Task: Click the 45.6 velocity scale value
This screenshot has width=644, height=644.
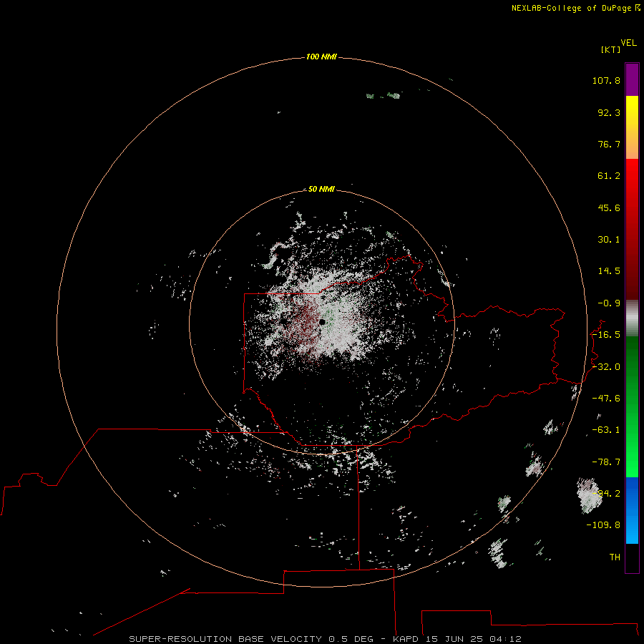Action: [609, 208]
